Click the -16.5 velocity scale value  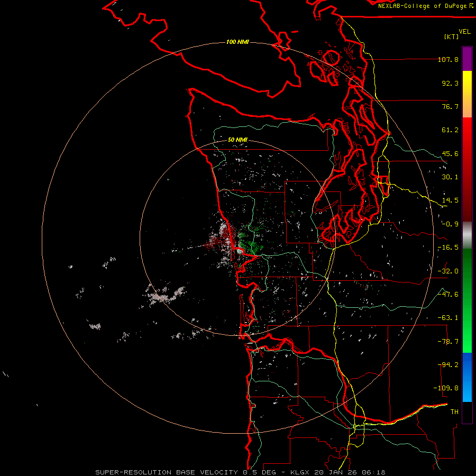click(x=448, y=248)
